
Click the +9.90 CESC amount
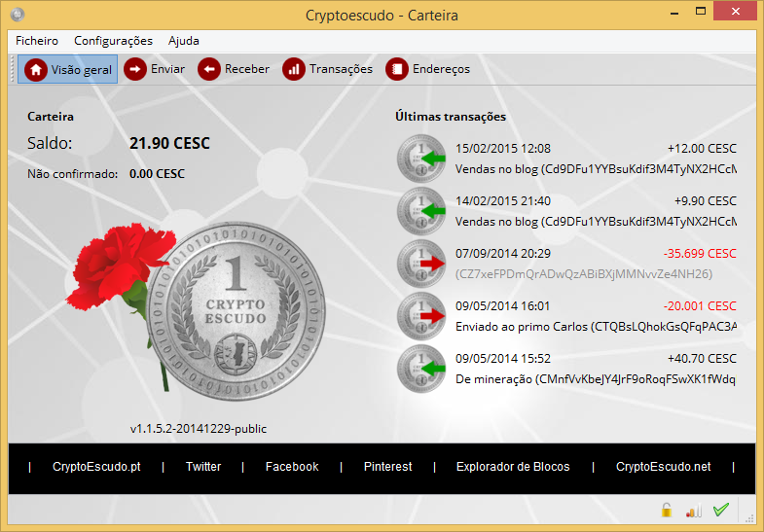click(705, 201)
